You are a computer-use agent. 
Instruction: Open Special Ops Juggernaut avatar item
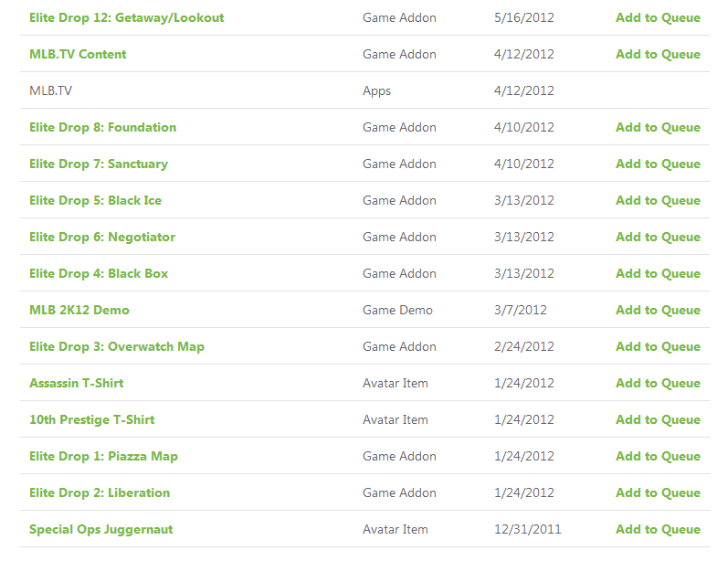pyautogui.click(x=100, y=529)
